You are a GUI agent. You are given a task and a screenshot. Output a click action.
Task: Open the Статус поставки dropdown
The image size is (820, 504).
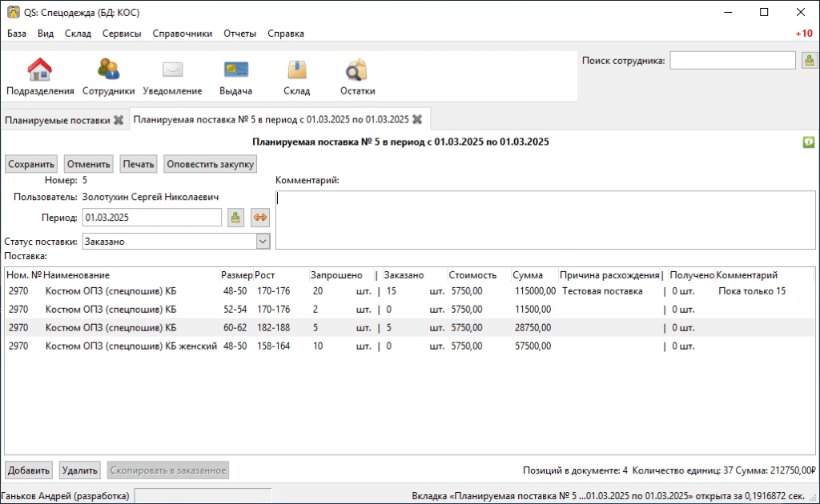[x=263, y=242]
